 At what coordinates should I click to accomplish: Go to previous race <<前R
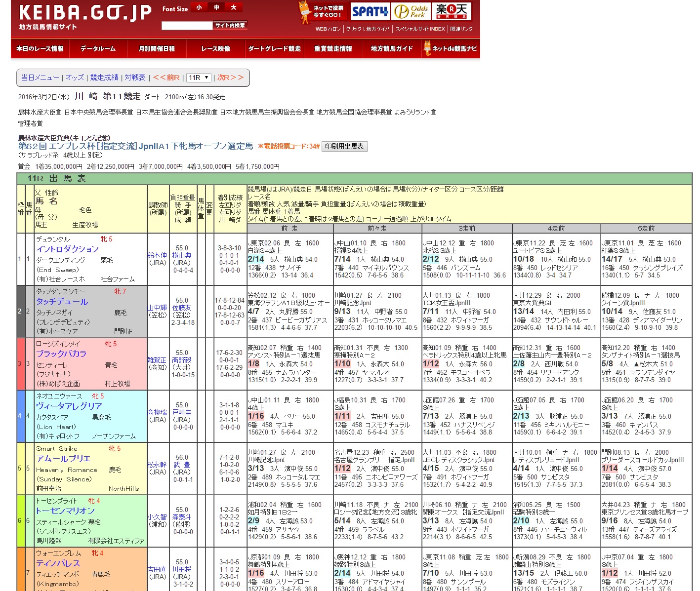tap(166, 78)
